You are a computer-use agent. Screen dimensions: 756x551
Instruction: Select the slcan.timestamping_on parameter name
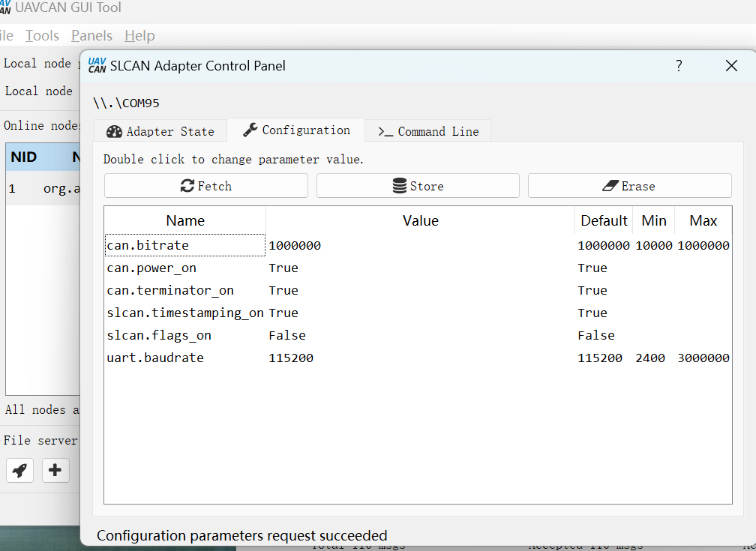click(x=184, y=313)
